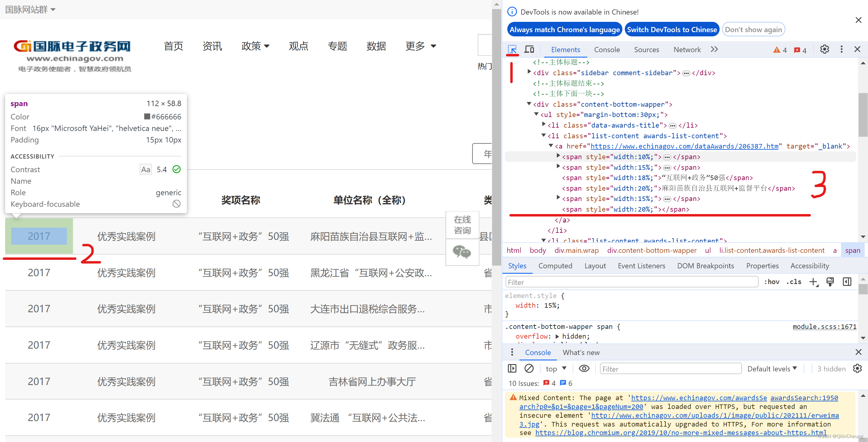The width and height of the screenshot is (868, 442).
Task: Click Switch DevTools to Chinese button
Action: click(x=671, y=29)
